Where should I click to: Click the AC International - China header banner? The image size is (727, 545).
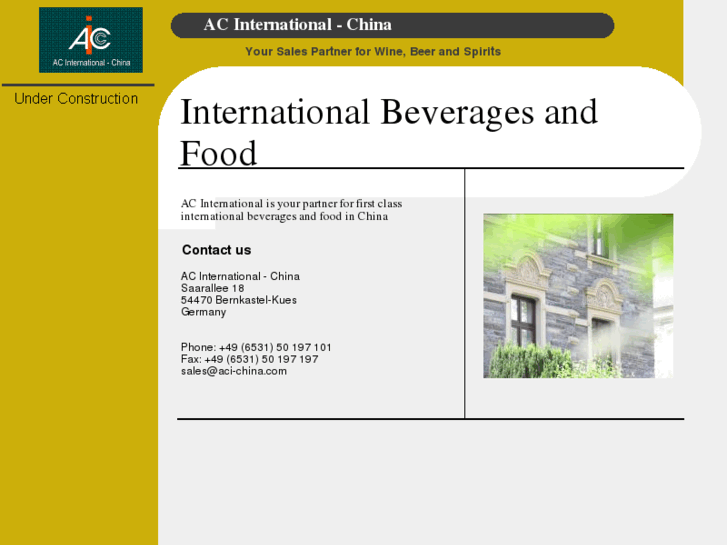392,25
